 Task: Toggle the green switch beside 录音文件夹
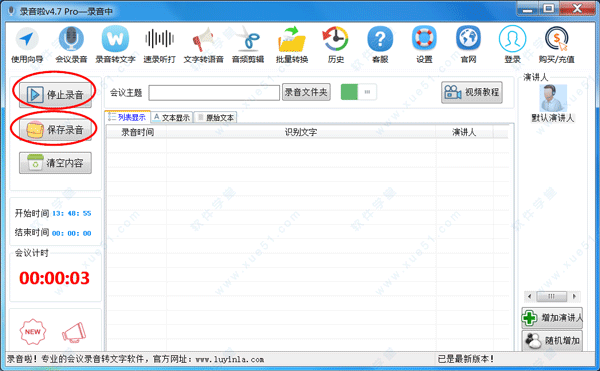coord(359,92)
